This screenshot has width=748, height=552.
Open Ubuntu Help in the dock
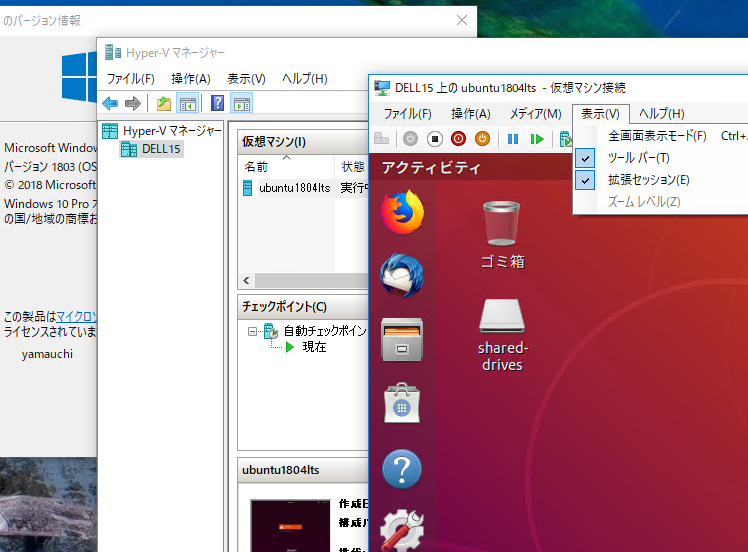click(x=402, y=469)
